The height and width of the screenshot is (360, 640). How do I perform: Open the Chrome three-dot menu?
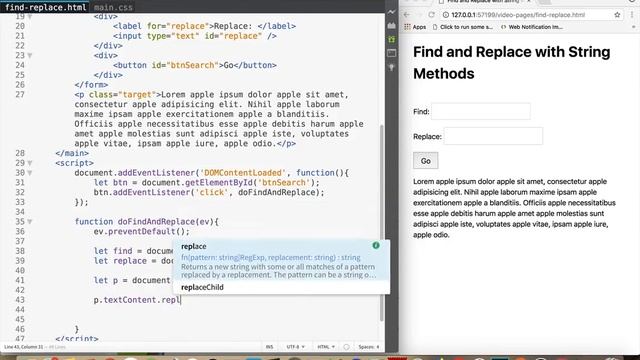632,15
